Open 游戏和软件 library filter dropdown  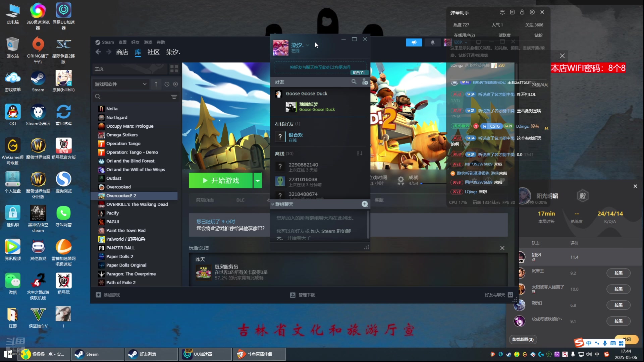point(121,84)
